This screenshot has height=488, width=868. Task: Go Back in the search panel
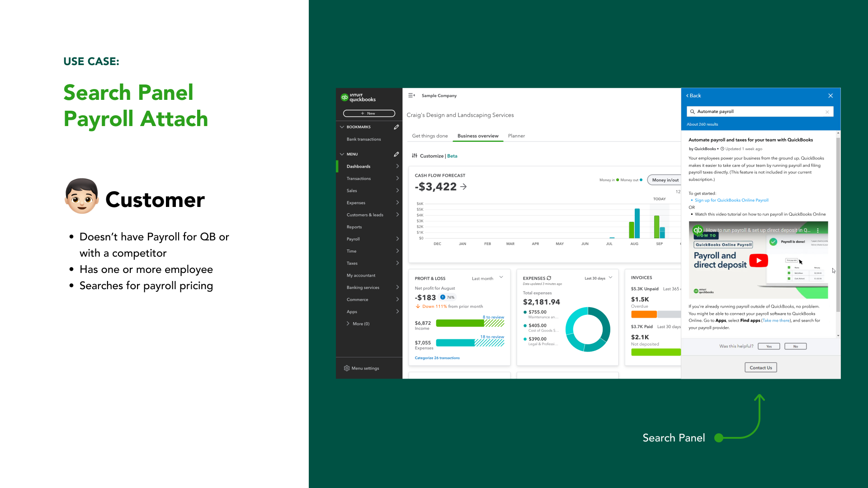point(693,96)
